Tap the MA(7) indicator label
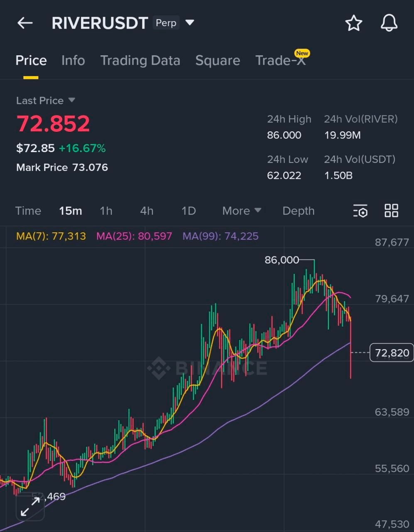This screenshot has height=532, width=414. tap(51, 236)
